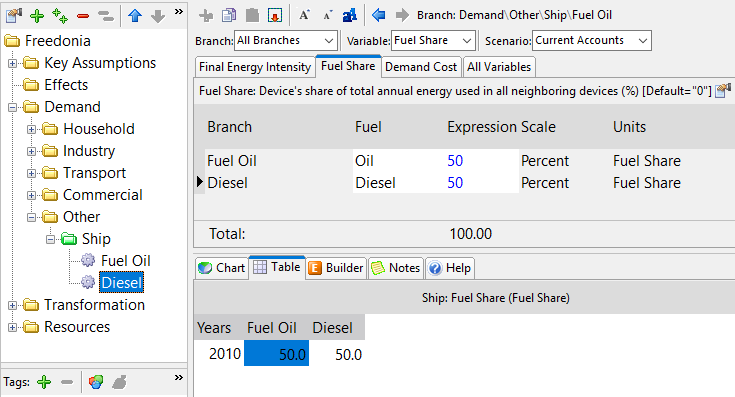The height and width of the screenshot is (397, 735).
Task: Click the rename branch toolbar icon
Action: [106, 16]
